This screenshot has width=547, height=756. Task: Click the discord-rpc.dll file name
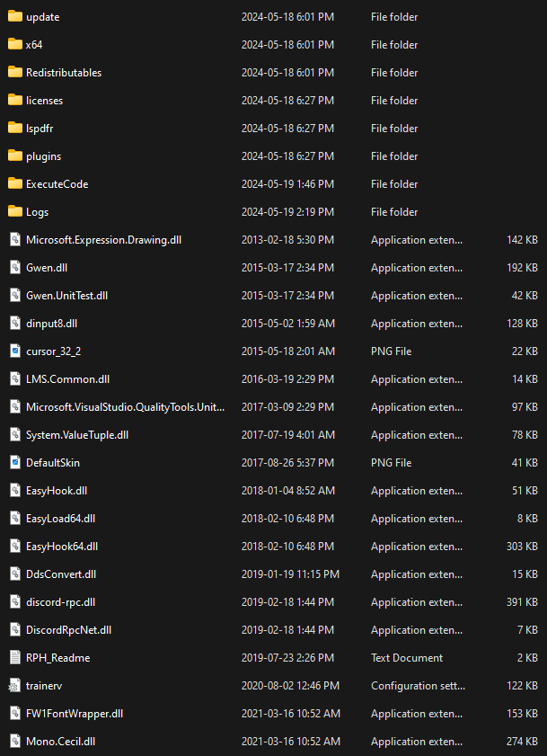pyautogui.click(x=61, y=602)
